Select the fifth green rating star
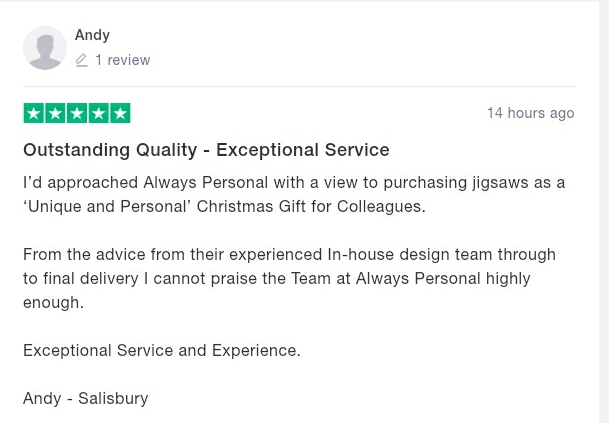This screenshot has height=423, width=609. coord(120,113)
